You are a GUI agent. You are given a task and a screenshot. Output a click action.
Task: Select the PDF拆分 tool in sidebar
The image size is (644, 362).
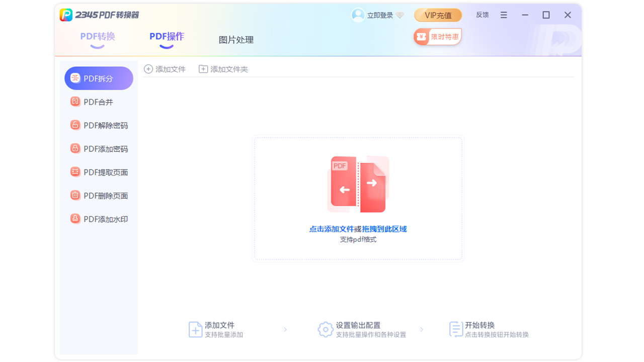pos(99,78)
